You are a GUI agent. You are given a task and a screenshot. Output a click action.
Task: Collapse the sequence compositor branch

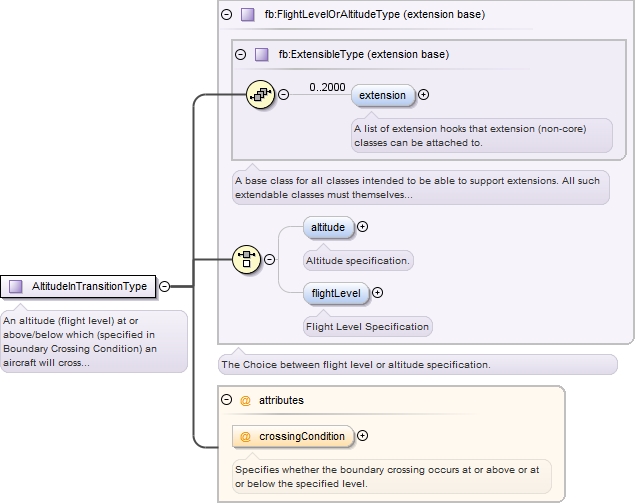(283, 95)
